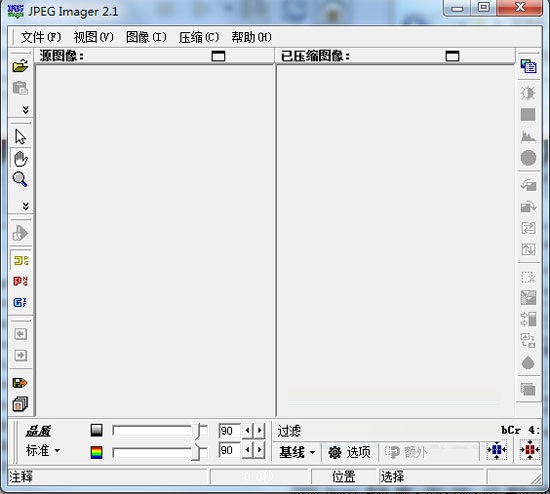
Task: Click the rotate right icon
Action: click(x=528, y=206)
